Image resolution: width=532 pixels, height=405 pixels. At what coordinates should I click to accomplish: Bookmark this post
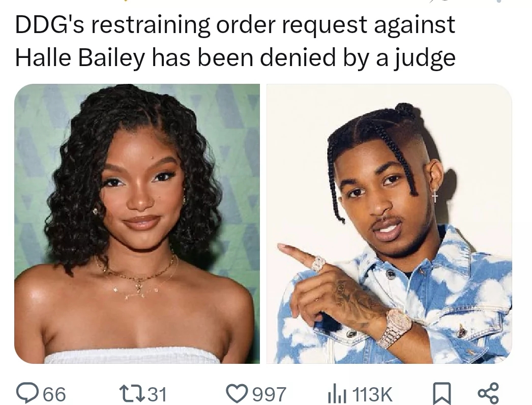click(441, 394)
